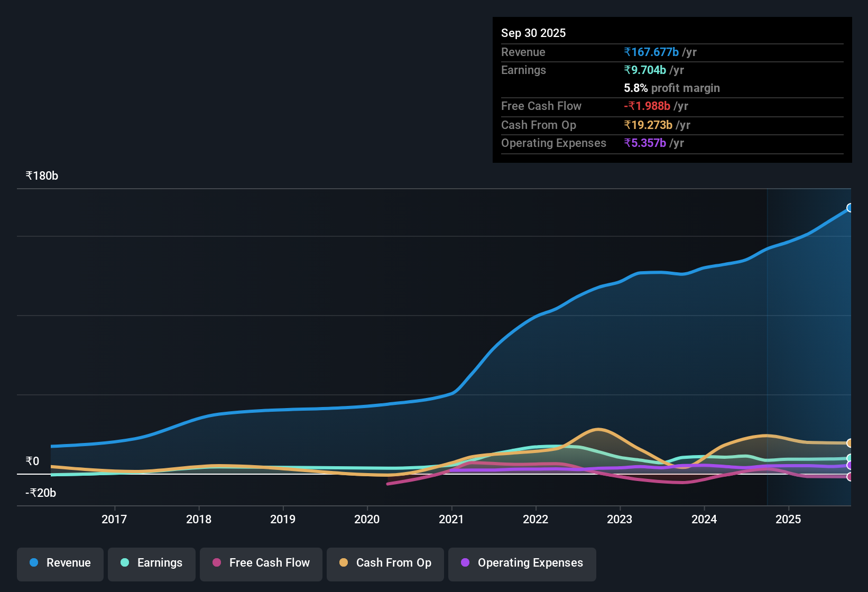
Task: Toggle the Operating Expenses series visibility
Action: pyautogui.click(x=522, y=563)
